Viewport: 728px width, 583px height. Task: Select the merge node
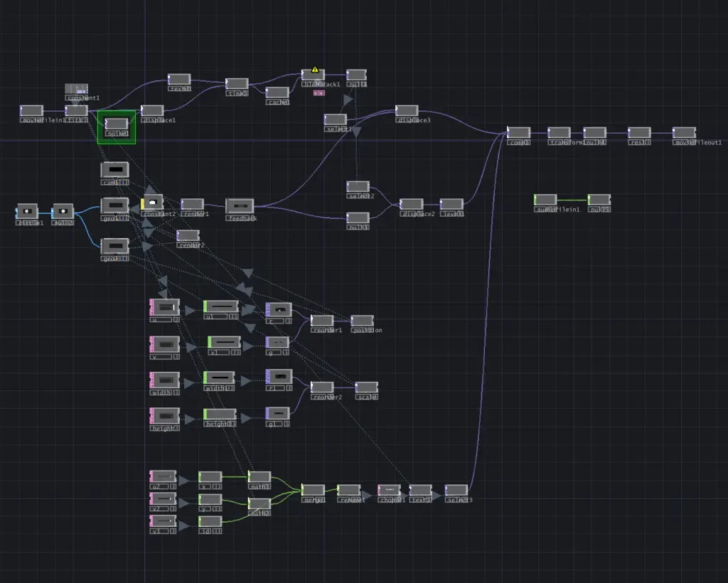click(x=313, y=490)
